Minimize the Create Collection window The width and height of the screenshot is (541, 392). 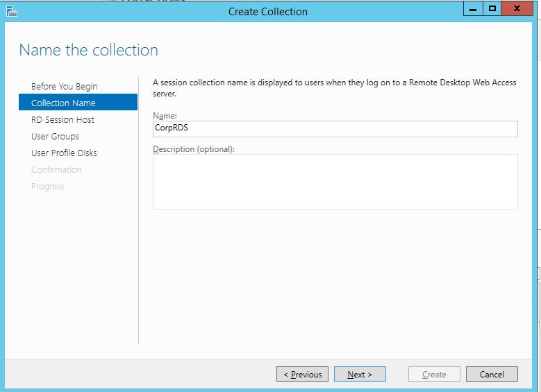coord(473,9)
